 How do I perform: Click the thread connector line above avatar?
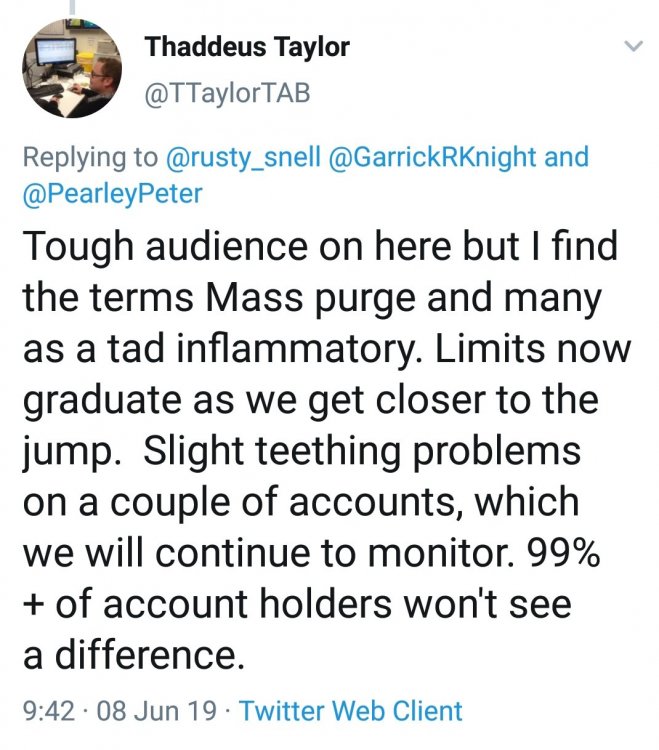pyautogui.click(x=71, y=8)
